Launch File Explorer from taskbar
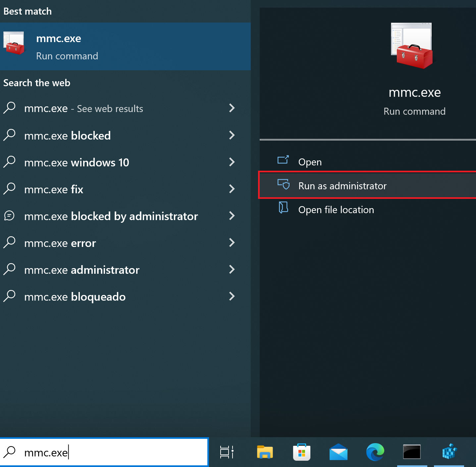Image resolution: width=476 pixels, height=467 pixels. coord(265,452)
